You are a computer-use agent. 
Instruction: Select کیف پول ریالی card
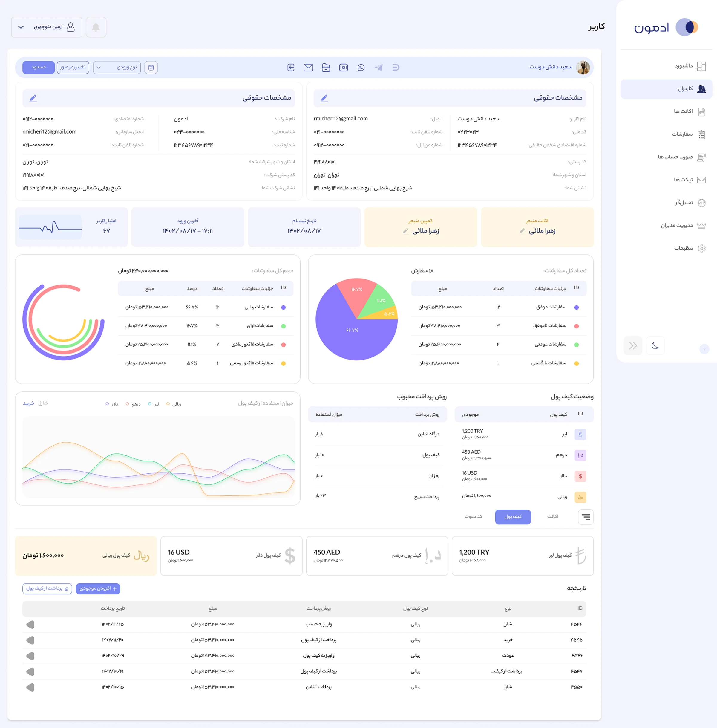86,556
